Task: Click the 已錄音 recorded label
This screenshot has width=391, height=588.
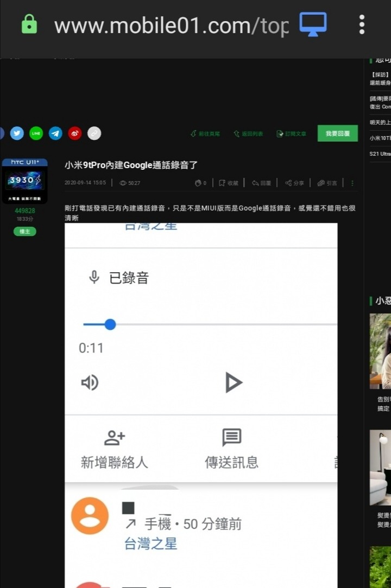Action: (x=129, y=278)
